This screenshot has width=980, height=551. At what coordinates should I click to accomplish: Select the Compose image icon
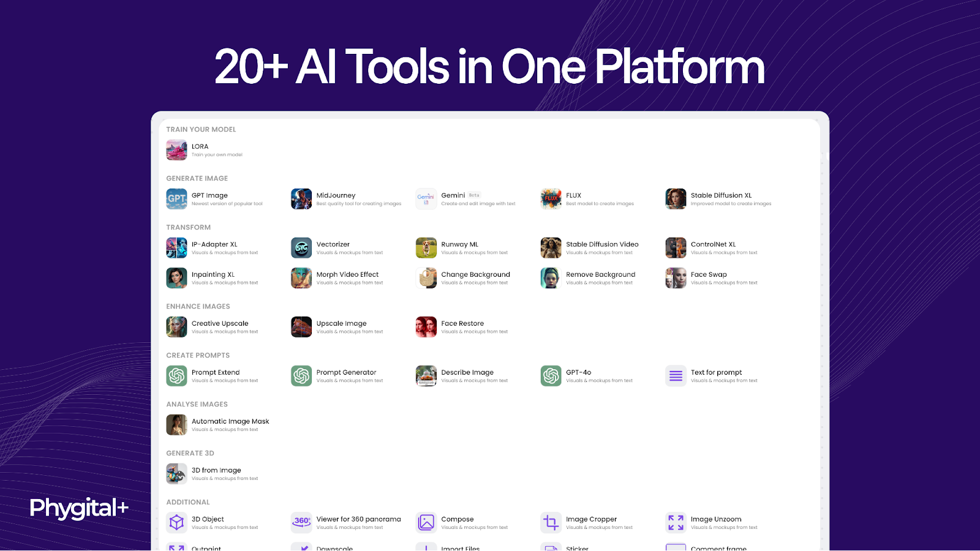point(426,523)
